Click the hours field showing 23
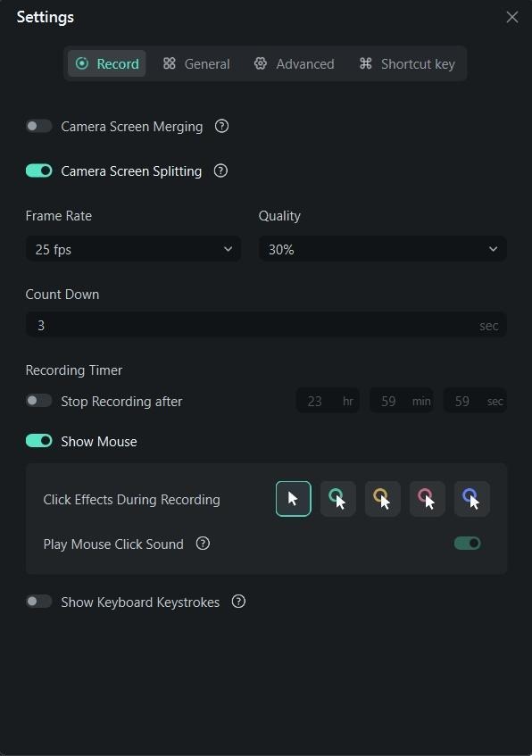The height and width of the screenshot is (756, 532). 328,401
